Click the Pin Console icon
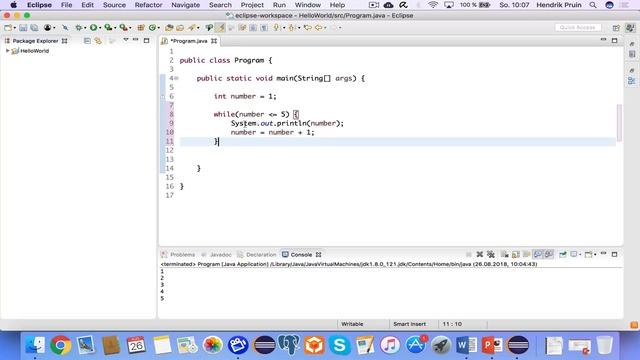The image size is (640, 360). tap(563, 254)
